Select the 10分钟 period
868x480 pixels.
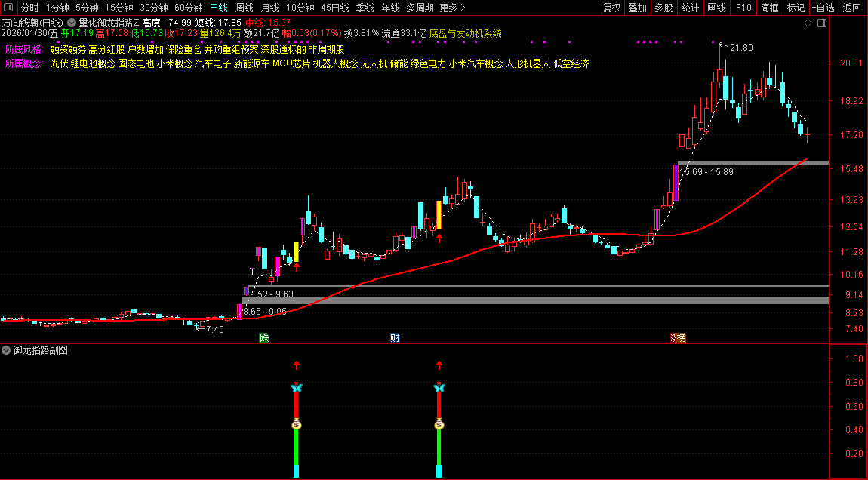(x=300, y=8)
